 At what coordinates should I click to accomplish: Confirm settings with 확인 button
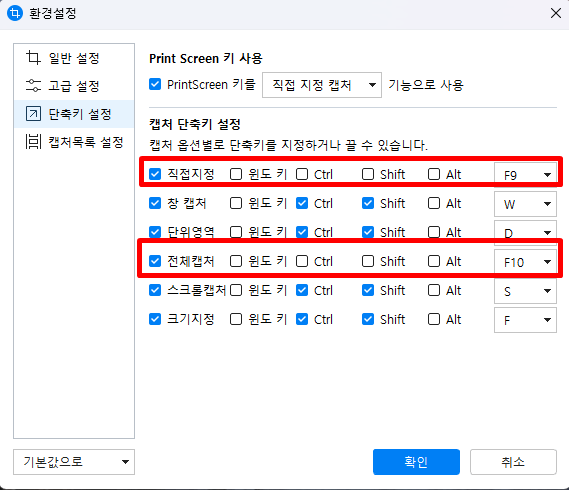tap(416, 462)
